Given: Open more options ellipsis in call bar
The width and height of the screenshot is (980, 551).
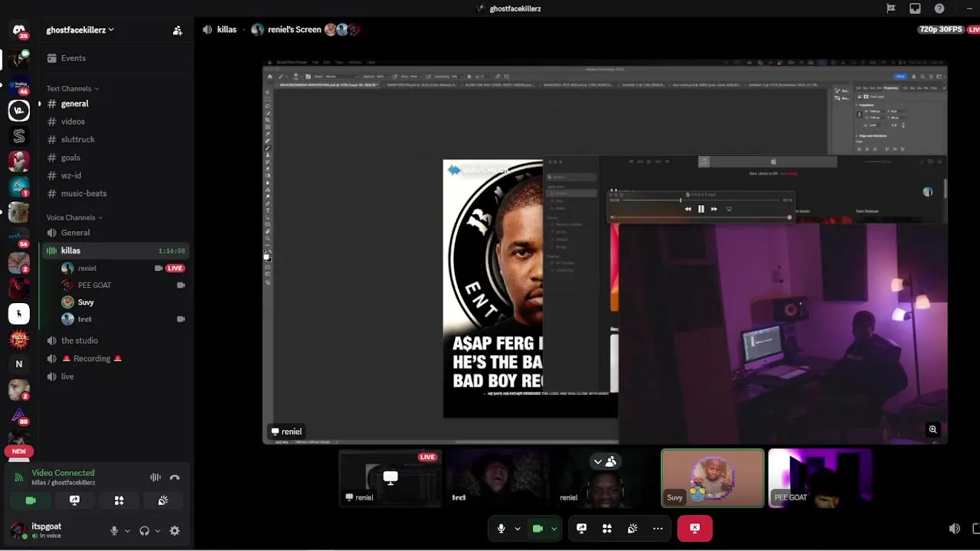Looking at the screenshot, I should coord(658,528).
